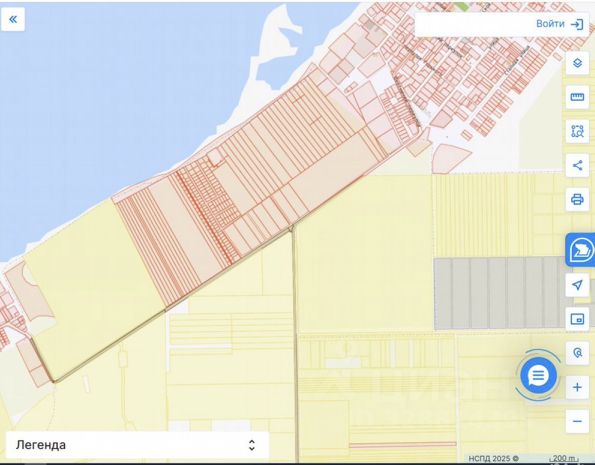Image resolution: width=595 pixels, height=465 pixels.
Task: Zoom in with the plus button
Action: [x=577, y=387]
